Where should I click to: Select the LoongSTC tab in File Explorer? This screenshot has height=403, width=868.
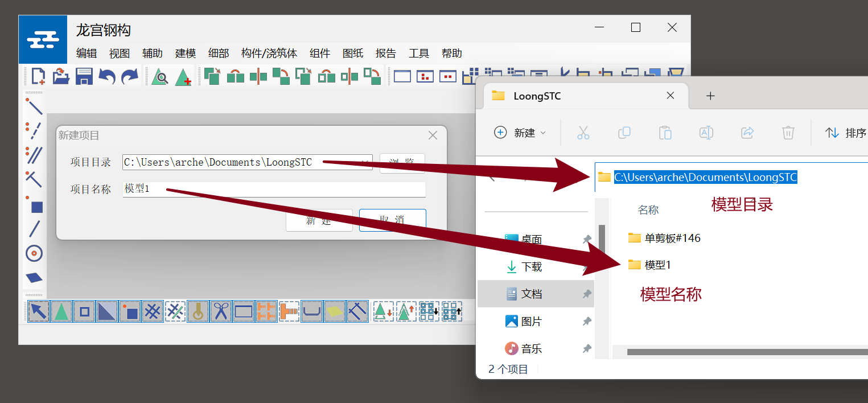coord(585,96)
